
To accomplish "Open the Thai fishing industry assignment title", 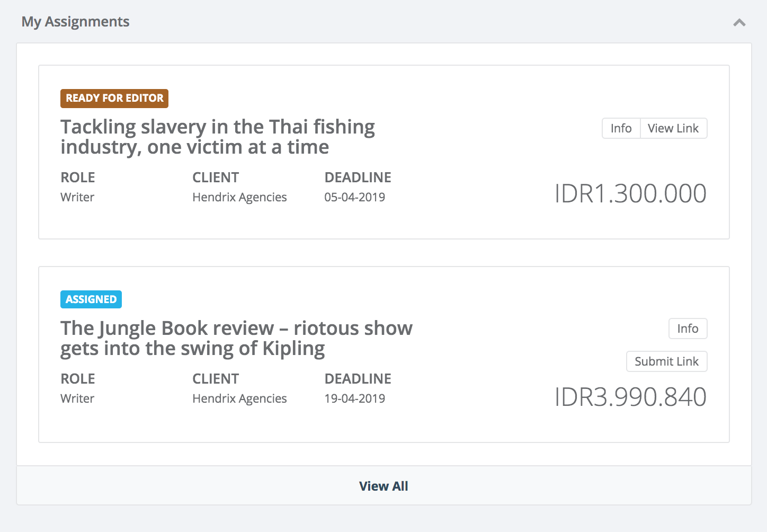I will (217, 137).
